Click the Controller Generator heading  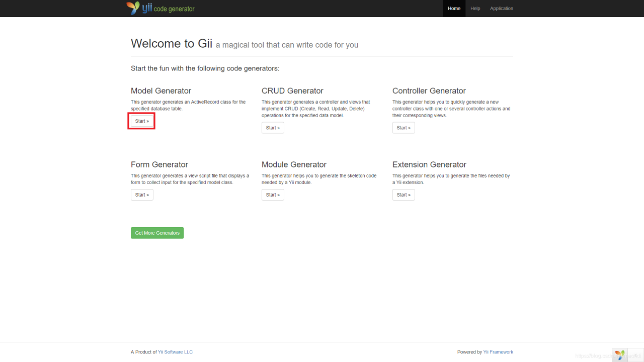tap(429, 91)
